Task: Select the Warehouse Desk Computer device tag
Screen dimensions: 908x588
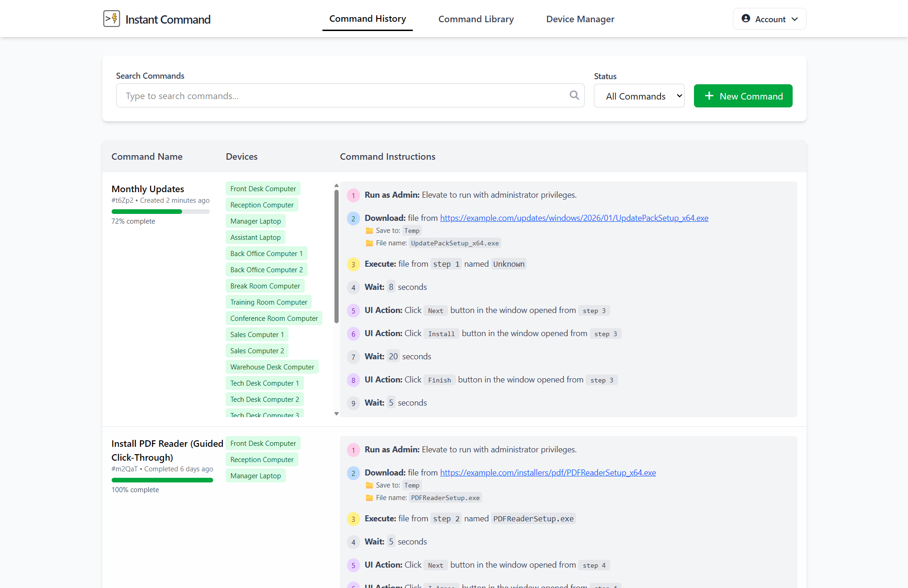Action: click(272, 366)
